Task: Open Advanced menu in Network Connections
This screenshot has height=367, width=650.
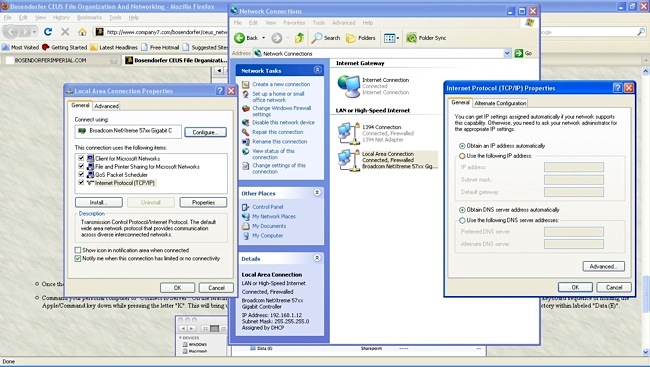Action: pos(344,23)
